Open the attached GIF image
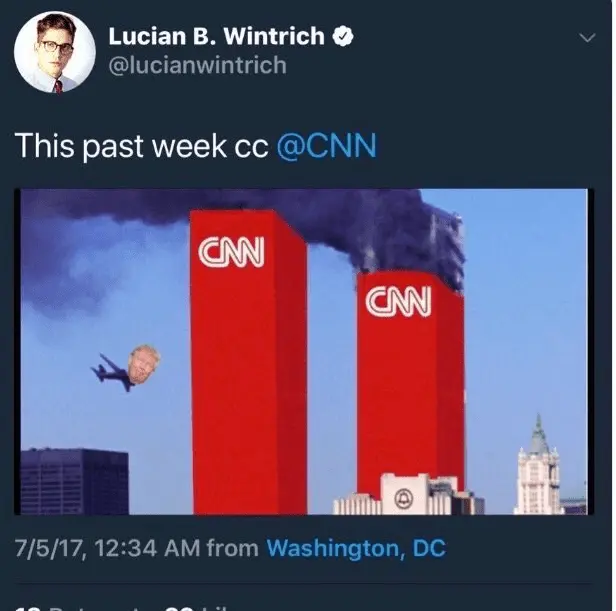The width and height of the screenshot is (616, 611). pos(304,352)
